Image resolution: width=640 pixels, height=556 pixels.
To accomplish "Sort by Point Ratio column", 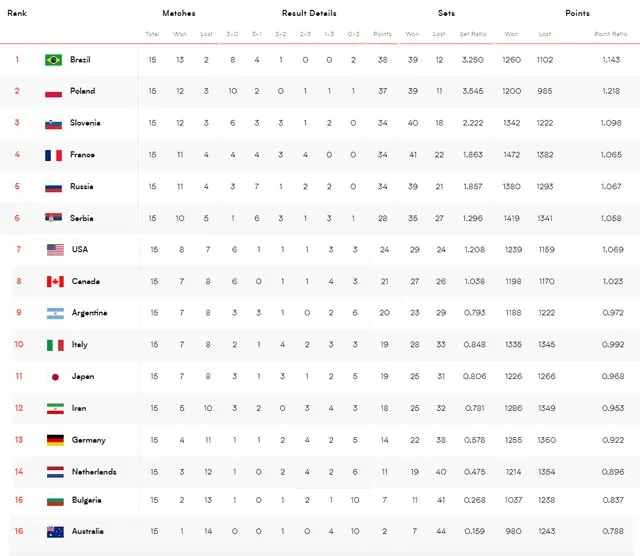I will [611, 34].
